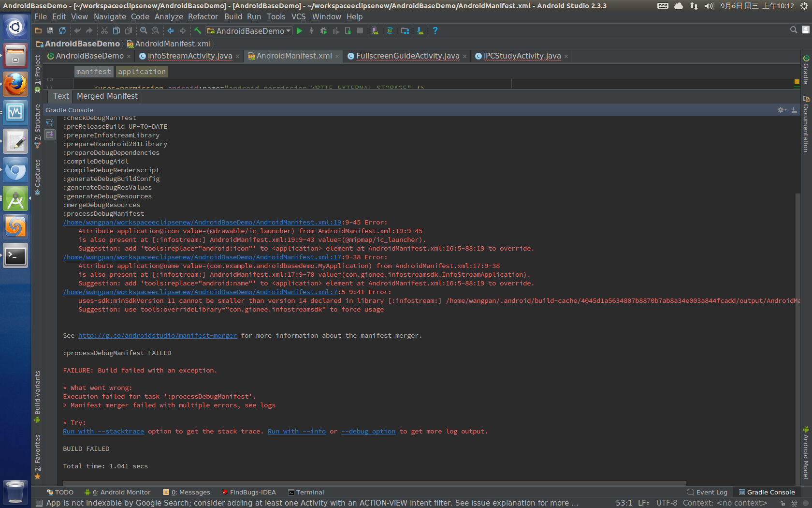The width and height of the screenshot is (812, 508).
Task: Open the AndroidBaseDemo run configuration dropdown
Action: [x=249, y=31]
